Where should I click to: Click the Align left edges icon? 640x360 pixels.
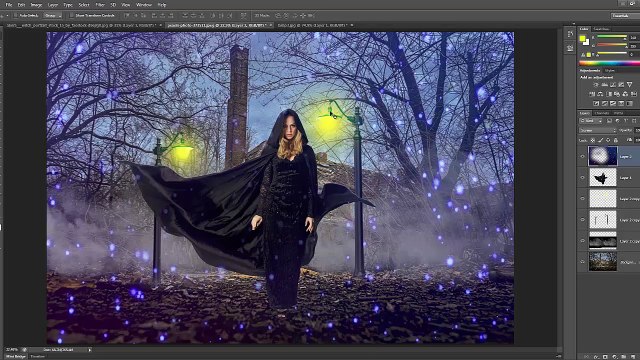(x=154, y=16)
